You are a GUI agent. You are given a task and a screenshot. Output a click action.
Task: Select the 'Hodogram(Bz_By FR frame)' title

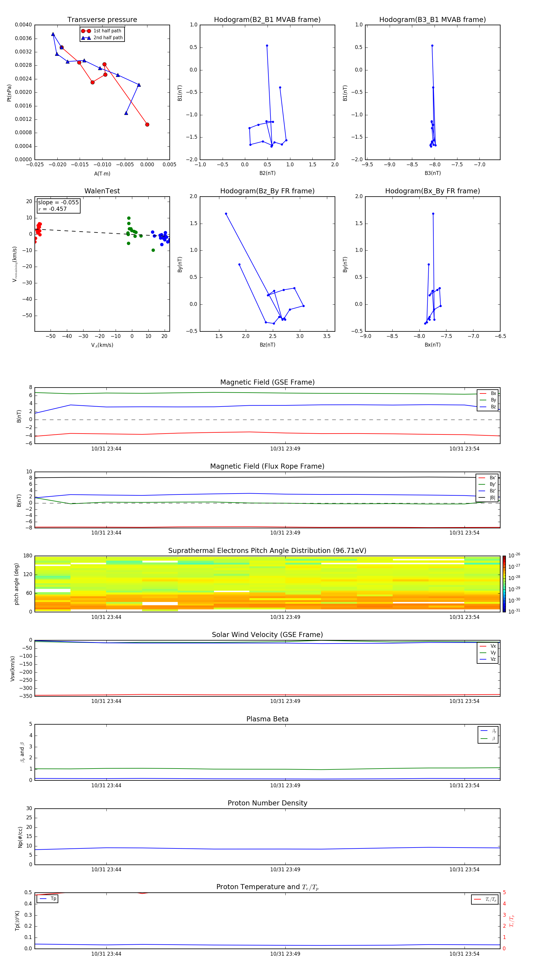(267, 191)
